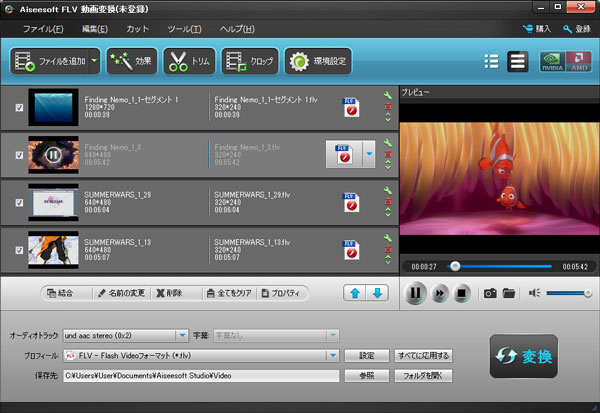600x413 pixels.
Task: Open snapshot folder icon in preview
Action: pyautogui.click(x=508, y=293)
